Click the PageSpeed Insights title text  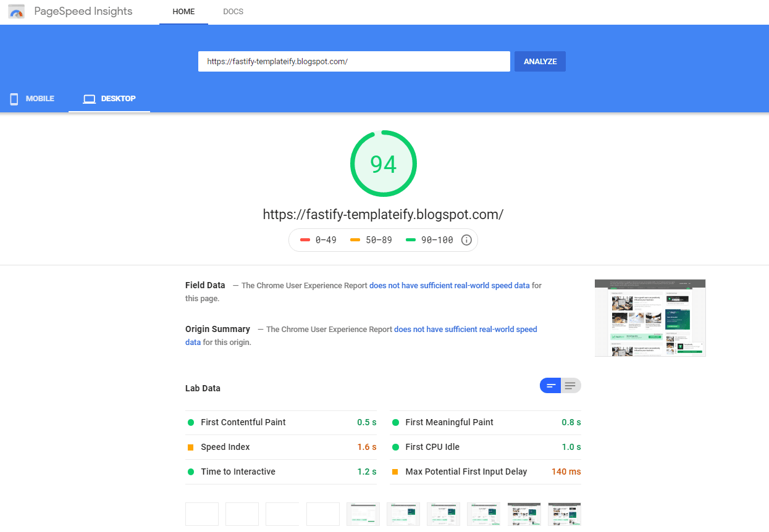[83, 12]
